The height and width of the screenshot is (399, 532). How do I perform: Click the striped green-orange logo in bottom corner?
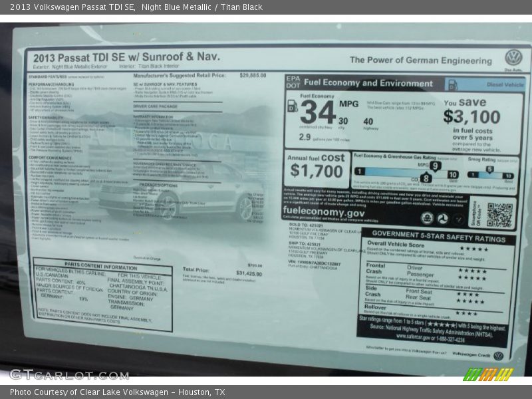coord(488,374)
